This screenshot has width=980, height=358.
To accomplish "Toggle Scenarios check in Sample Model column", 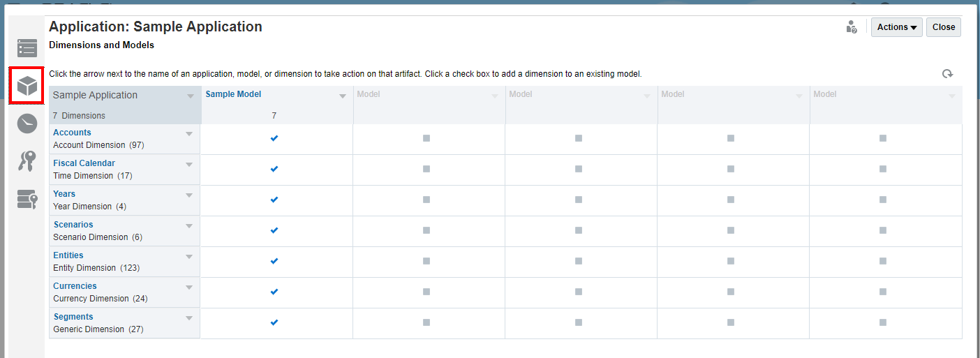I will tap(274, 230).
